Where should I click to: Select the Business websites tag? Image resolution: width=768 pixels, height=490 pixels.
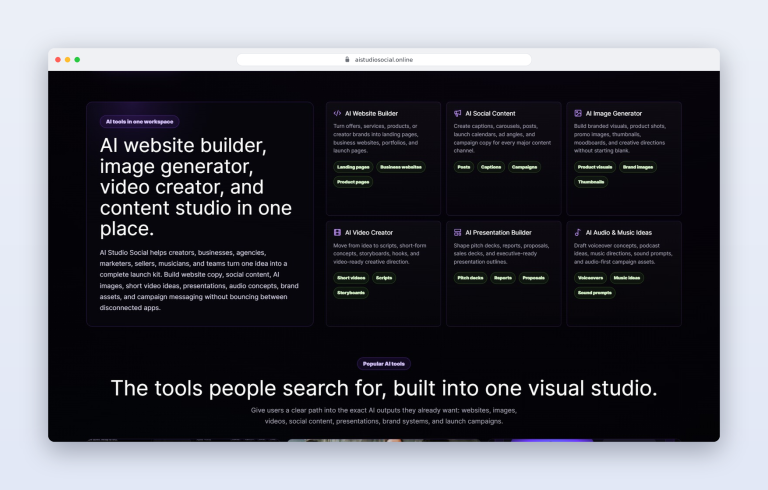point(401,167)
